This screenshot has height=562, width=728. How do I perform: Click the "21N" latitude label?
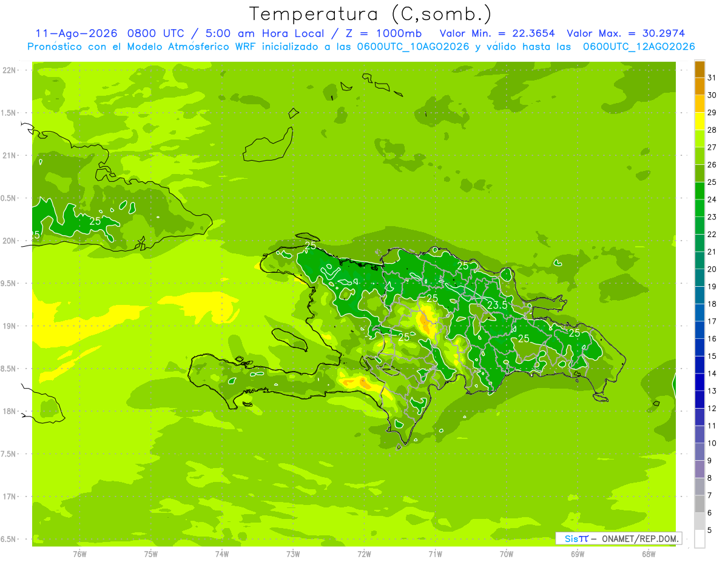(9, 155)
